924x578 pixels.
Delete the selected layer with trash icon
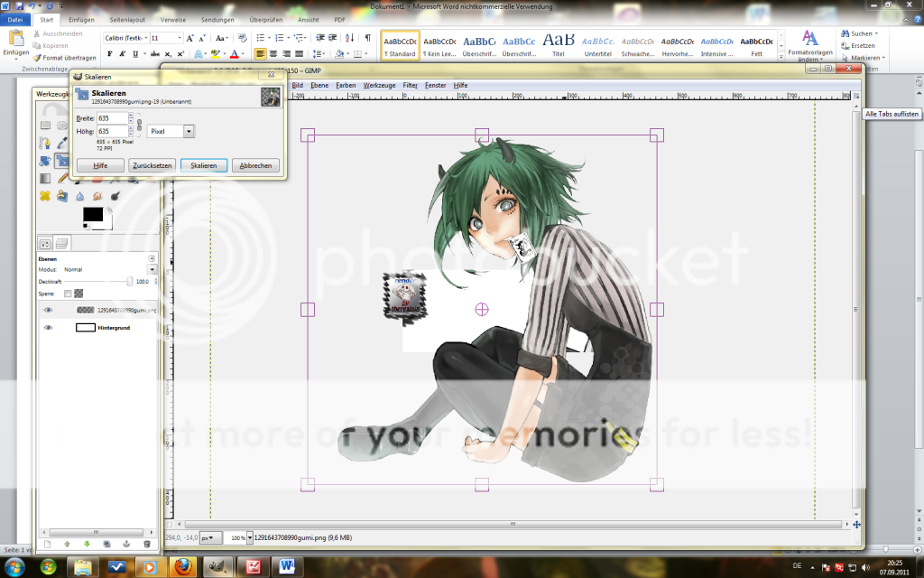coord(147,544)
